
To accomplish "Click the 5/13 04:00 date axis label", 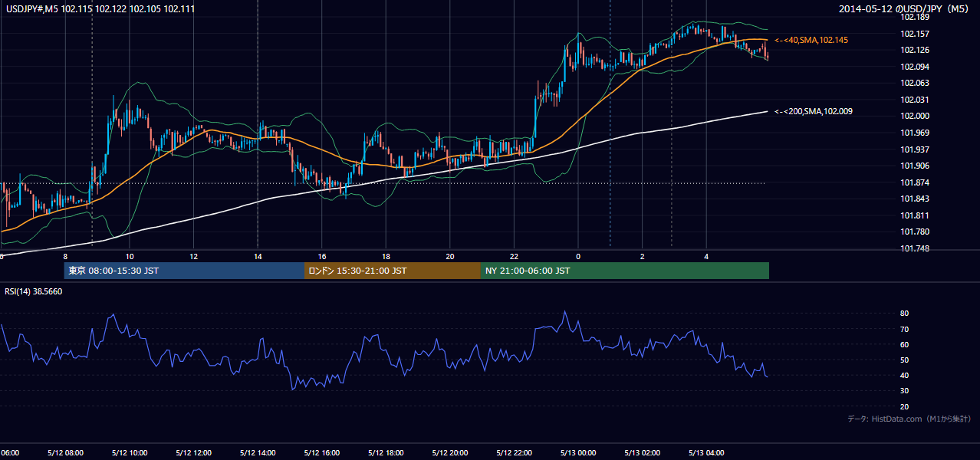I will coord(707,453).
